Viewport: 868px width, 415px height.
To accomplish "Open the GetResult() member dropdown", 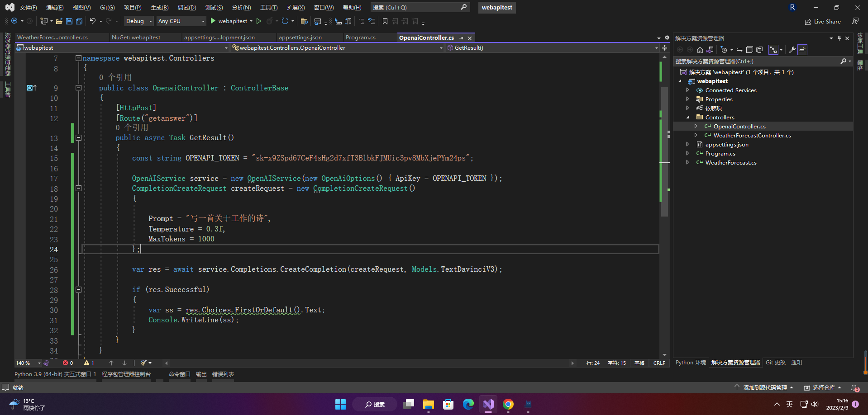I will click(553, 48).
